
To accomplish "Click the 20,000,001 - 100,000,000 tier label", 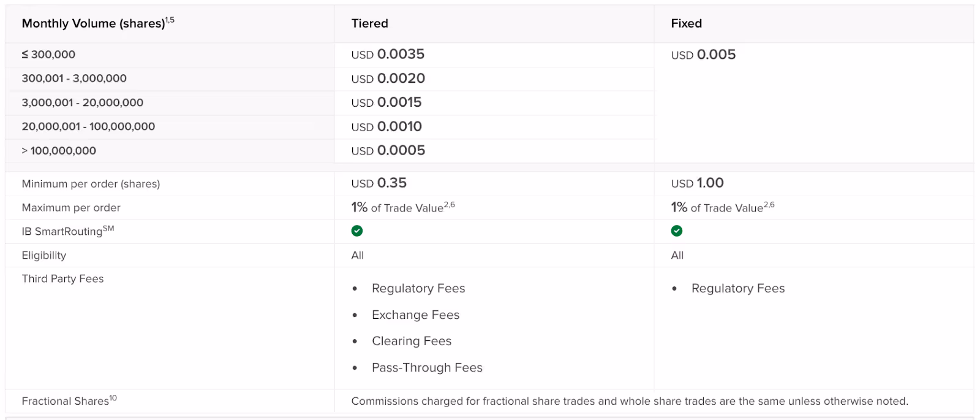I will [88, 126].
